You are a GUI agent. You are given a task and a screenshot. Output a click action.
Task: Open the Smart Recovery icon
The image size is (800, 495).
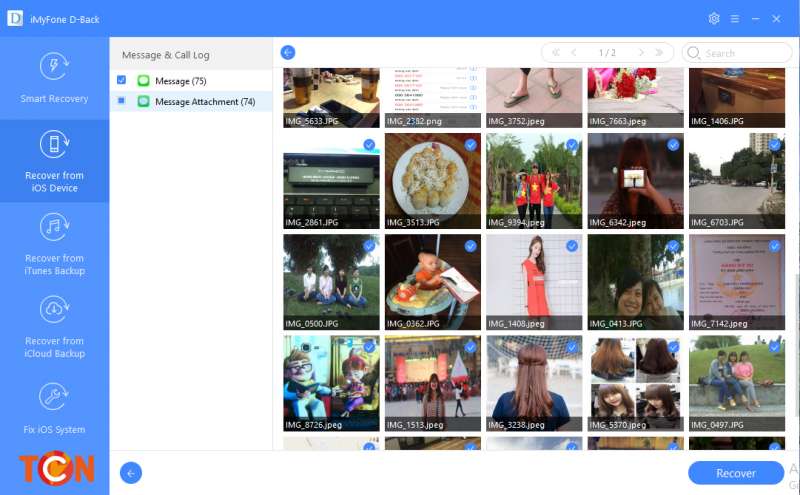pos(54,67)
